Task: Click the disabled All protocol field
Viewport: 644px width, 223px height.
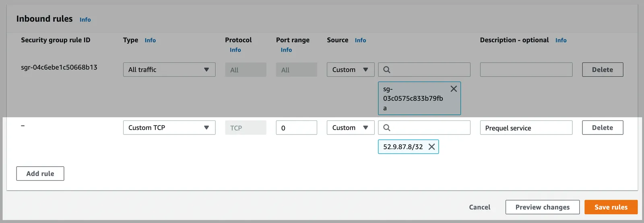Action: tap(246, 70)
